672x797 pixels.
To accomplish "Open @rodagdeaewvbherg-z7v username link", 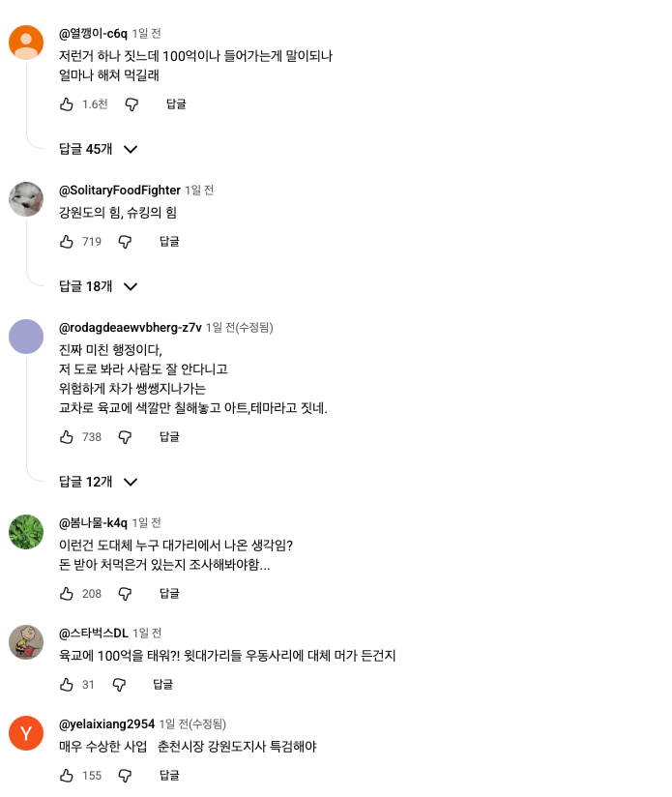I will [131, 327].
